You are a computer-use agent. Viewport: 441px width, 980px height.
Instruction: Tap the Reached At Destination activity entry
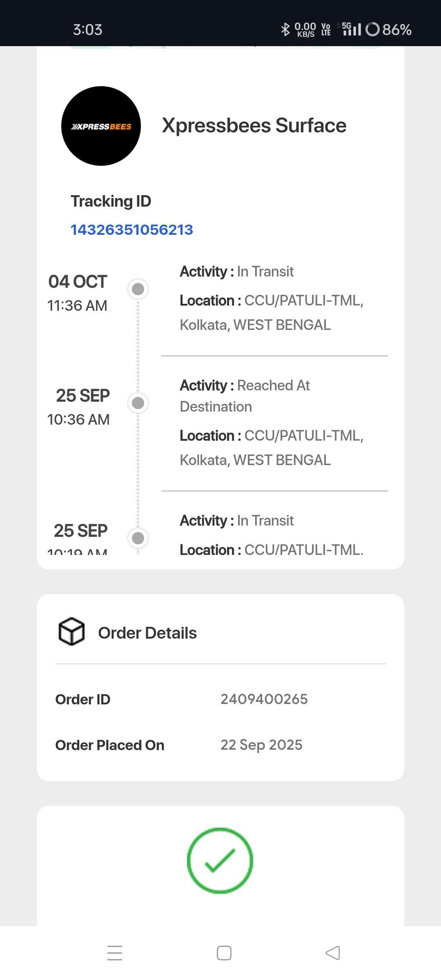click(245, 396)
